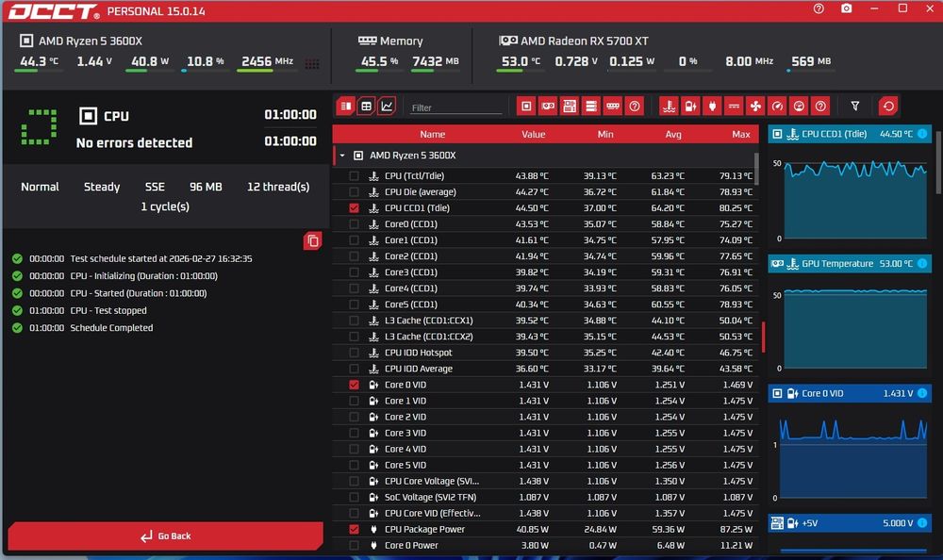Collapse the AMD Ryzen 5 3600X sensor group
Screen dimensions: 943x560
point(342,156)
